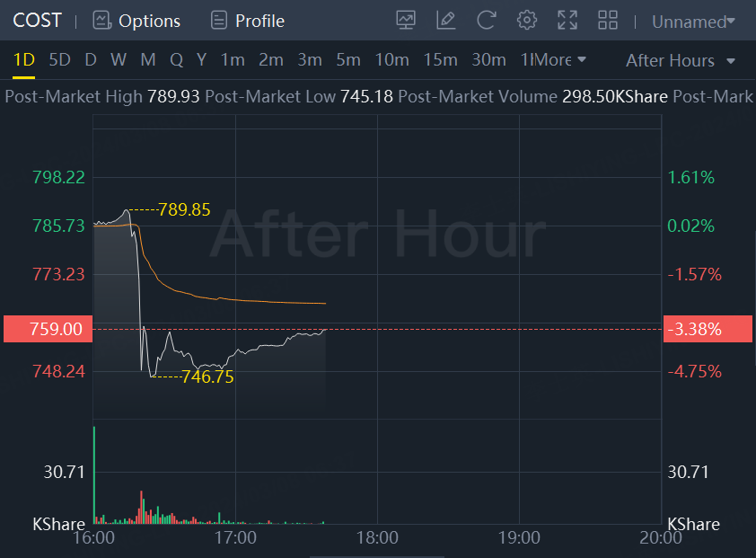Viewport: 756px width, 558px height.
Task: Click the Options chart icon
Action: tap(101, 20)
